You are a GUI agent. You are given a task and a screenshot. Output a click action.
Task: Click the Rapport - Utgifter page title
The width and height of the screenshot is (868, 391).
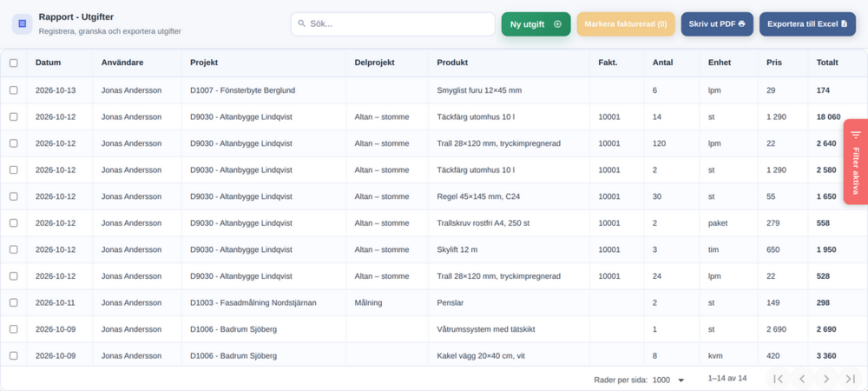point(76,17)
